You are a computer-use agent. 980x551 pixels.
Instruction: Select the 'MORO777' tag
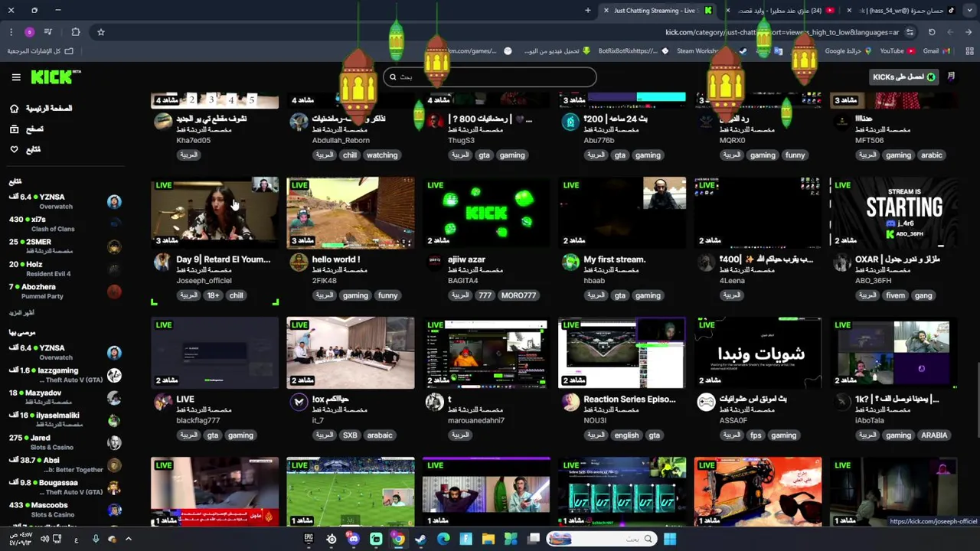[x=518, y=295]
